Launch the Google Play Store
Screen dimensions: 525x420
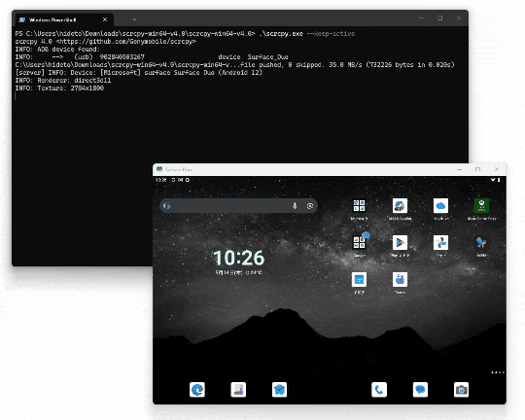400,242
